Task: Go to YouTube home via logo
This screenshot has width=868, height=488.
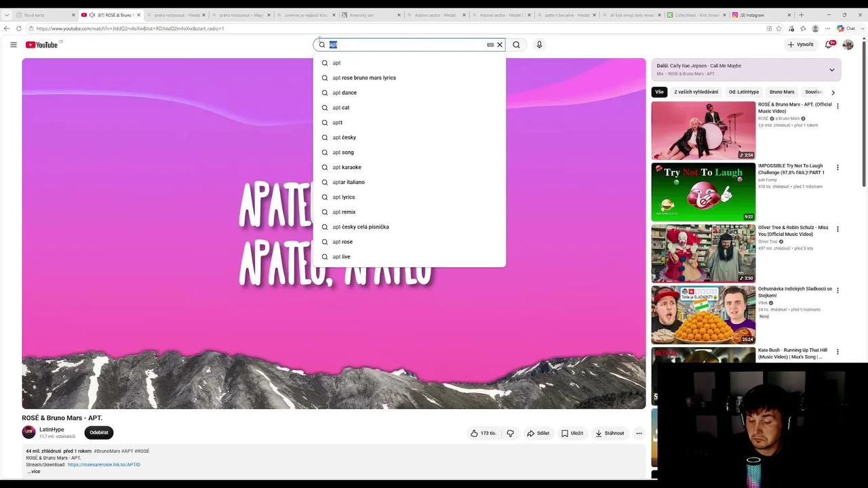Action: (x=43, y=45)
